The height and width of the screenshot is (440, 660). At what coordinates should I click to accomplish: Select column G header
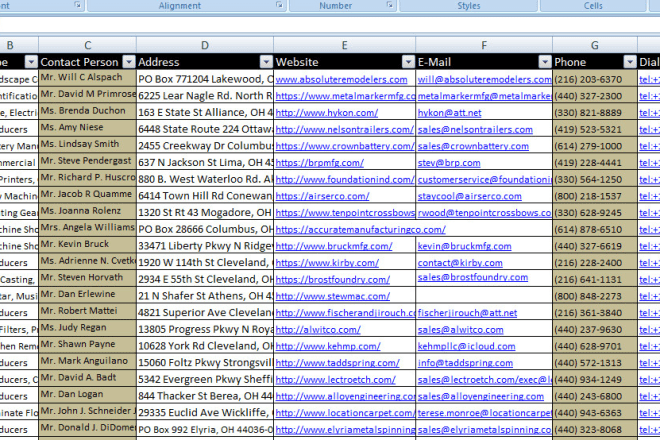pos(595,45)
